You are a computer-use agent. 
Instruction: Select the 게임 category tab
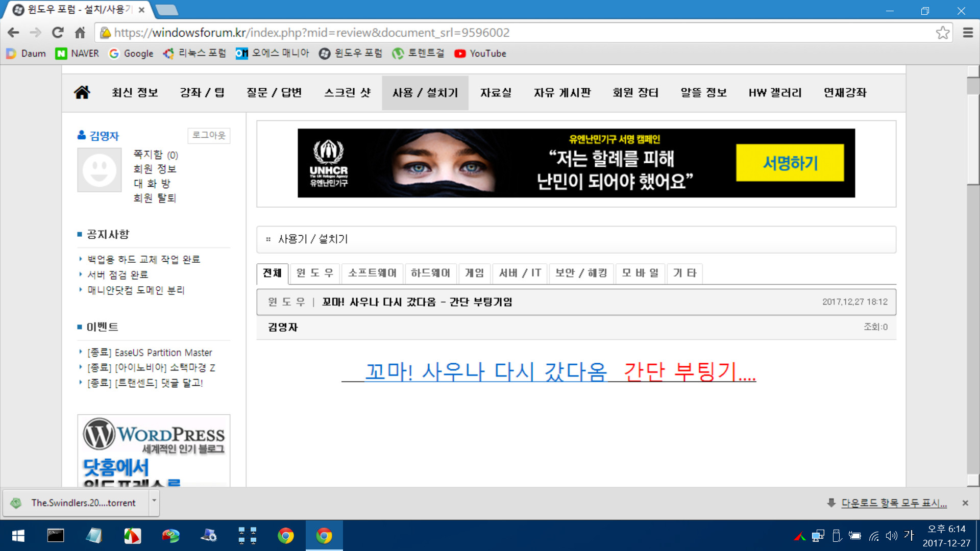pyautogui.click(x=474, y=273)
